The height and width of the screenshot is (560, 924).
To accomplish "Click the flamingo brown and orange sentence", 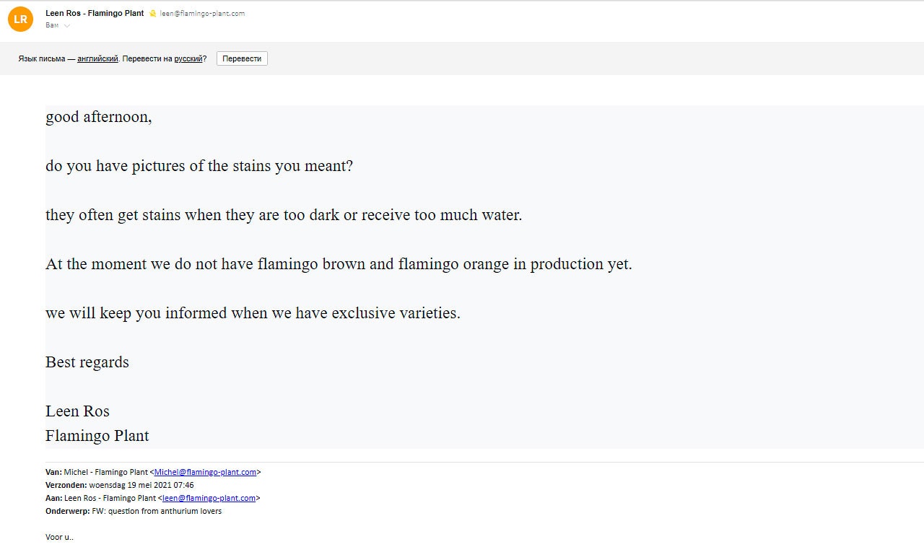I will point(339,264).
